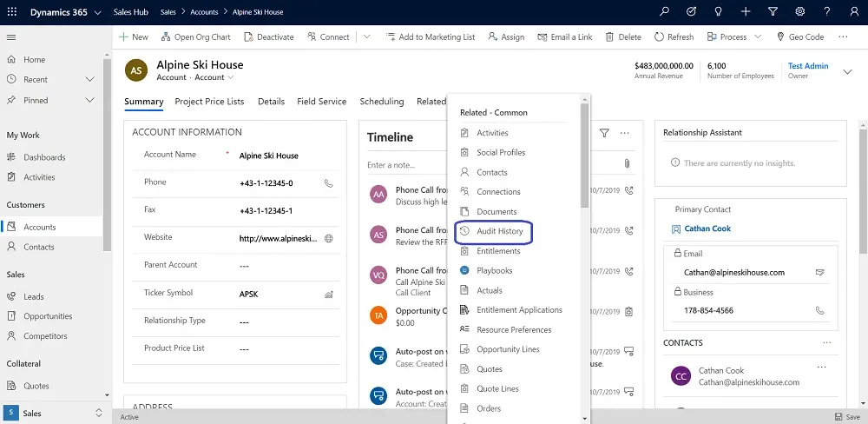This screenshot has width=868, height=424.
Task: Click Open Org Chart command
Action: (x=195, y=37)
